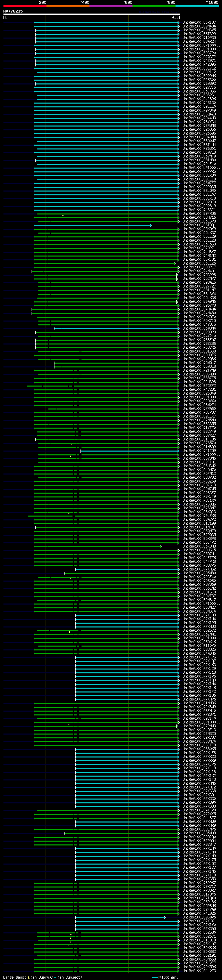Click the red ~20% legend color bar
222x980 pixels.
[25, 6]
